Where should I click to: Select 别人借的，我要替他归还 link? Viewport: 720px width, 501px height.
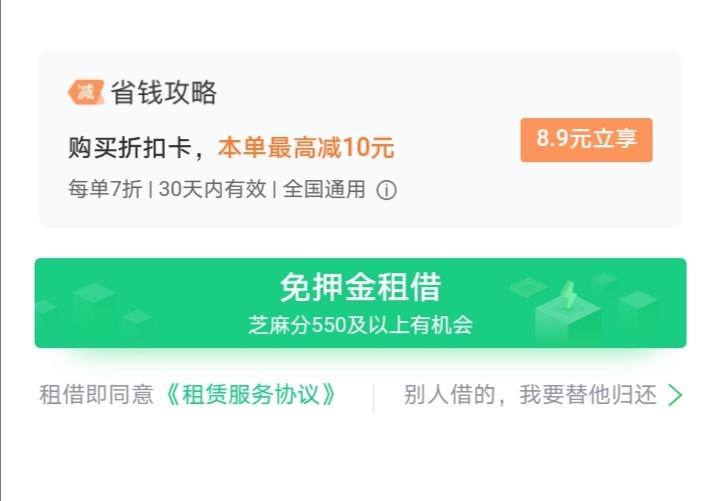pyautogui.click(x=530, y=395)
